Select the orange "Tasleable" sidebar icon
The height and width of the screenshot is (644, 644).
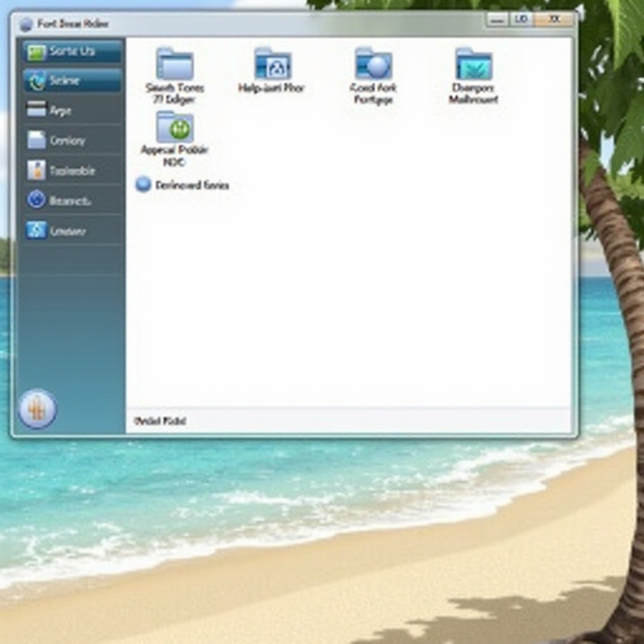click(x=36, y=170)
